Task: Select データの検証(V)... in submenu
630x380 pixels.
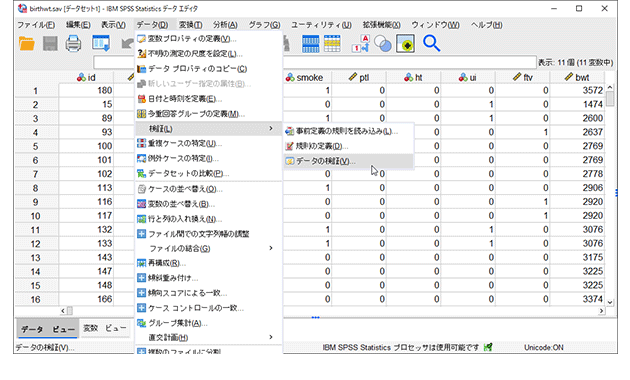Action: tap(348, 161)
